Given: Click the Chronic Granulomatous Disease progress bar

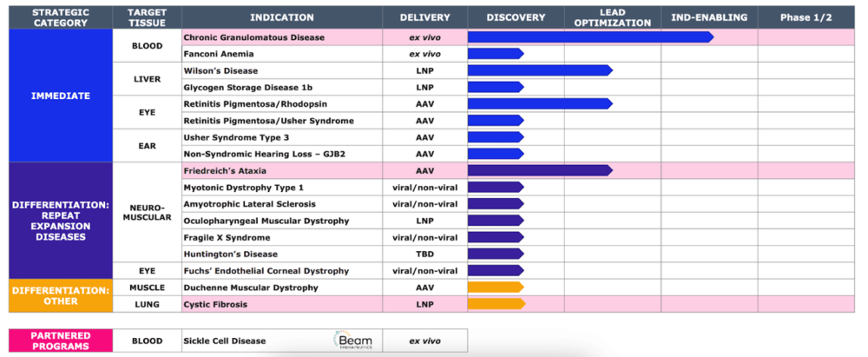Looking at the screenshot, I should coord(590,37).
